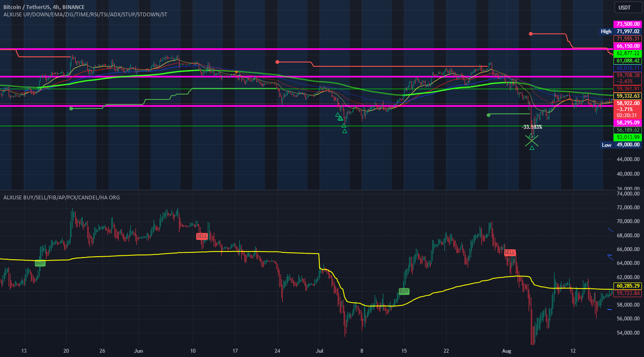Click the Aug label on time axis
Screen dimensions: 644x357
507,351
